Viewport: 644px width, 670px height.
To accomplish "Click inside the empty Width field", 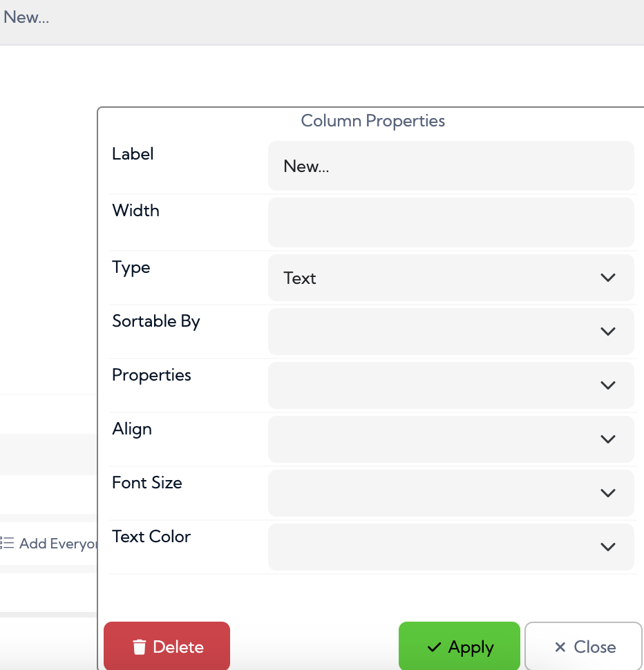I will (x=451, y=222).
